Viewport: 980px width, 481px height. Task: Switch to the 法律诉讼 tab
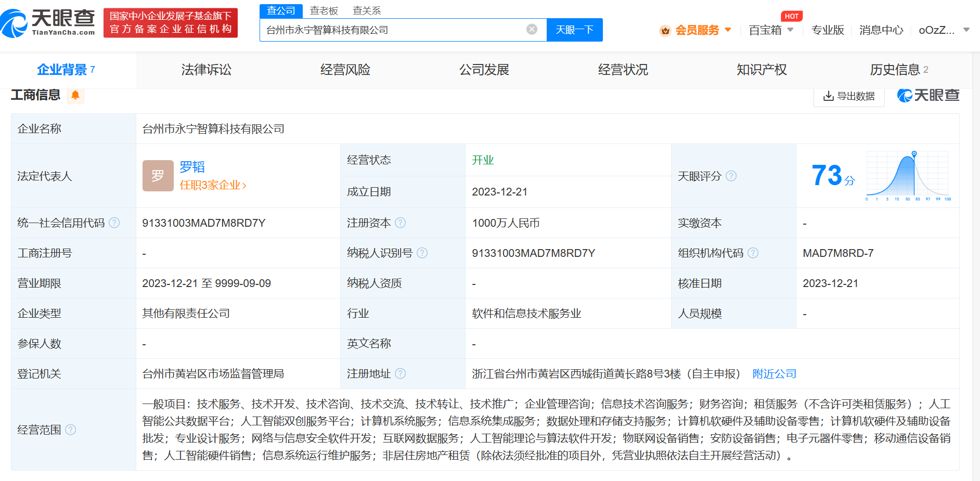click(206, 70)
